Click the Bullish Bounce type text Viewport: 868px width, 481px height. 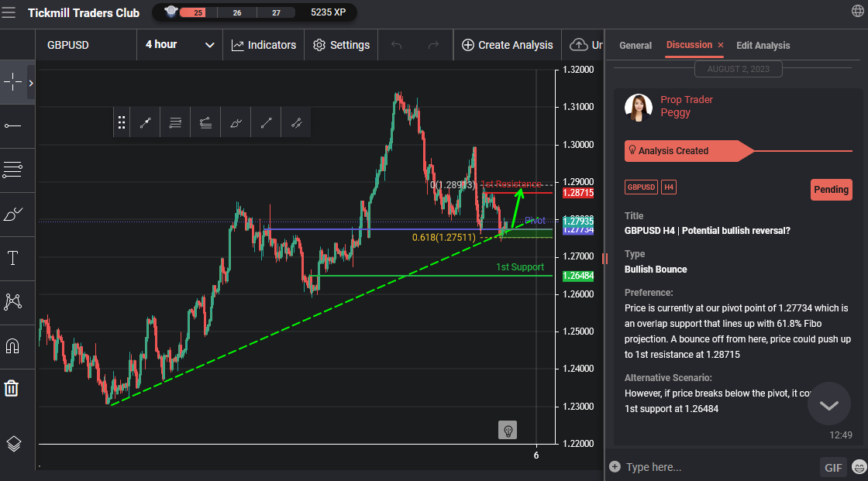tap(656, 269)
